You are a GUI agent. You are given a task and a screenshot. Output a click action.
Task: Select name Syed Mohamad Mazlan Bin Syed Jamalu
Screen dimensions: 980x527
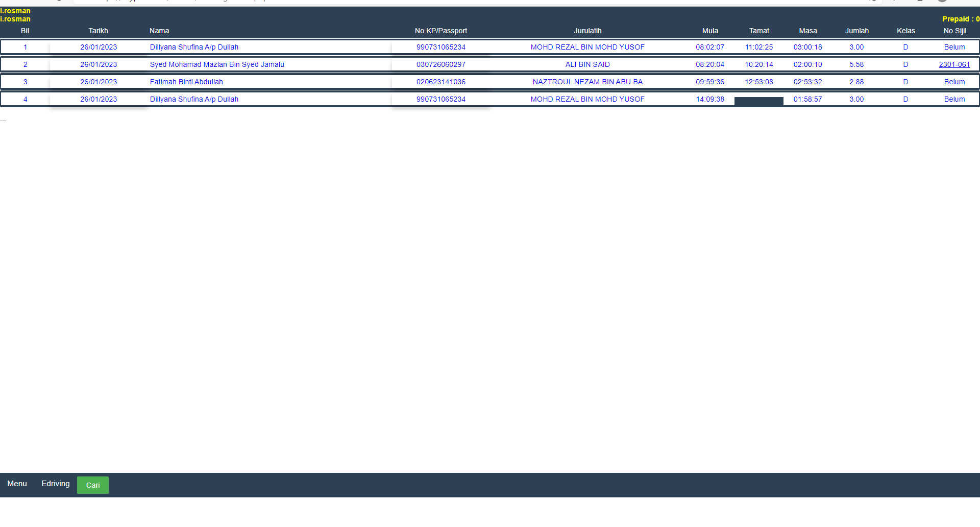pos(217,64)
